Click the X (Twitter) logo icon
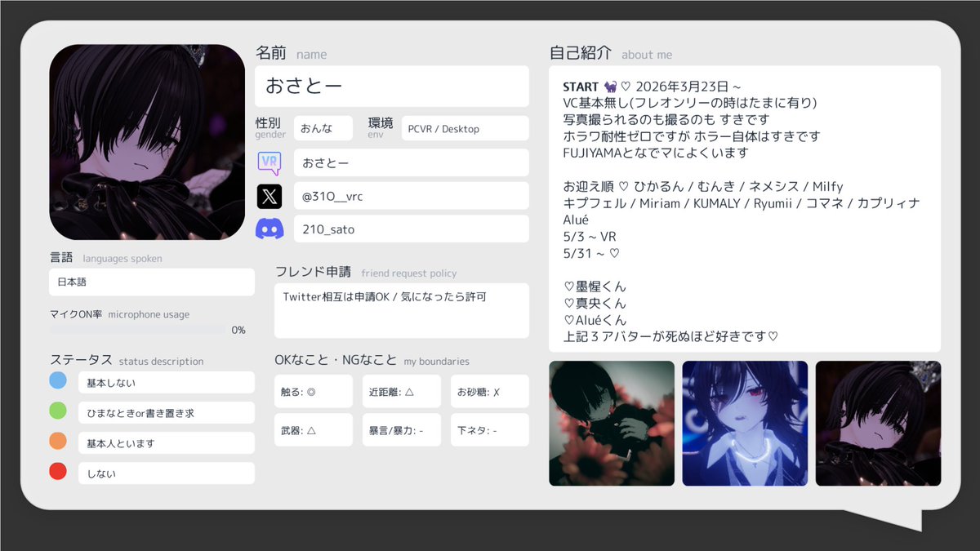Image resolution: width=980 pixels, height=551 pixels. tap(269, 196)
